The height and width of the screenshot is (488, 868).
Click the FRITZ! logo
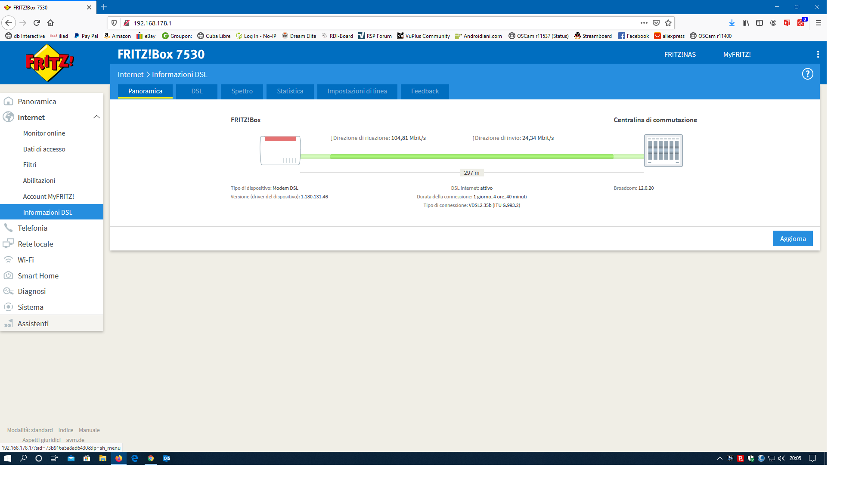point(50,63)
